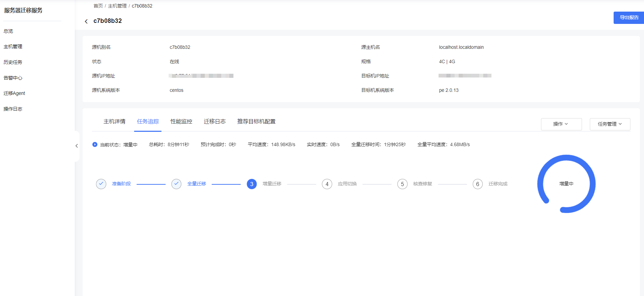This screenshot has width=644, height=296.
Task: Select step 6 迁移完成 circle
Action: pyautogui.click(x=477, y=184)
